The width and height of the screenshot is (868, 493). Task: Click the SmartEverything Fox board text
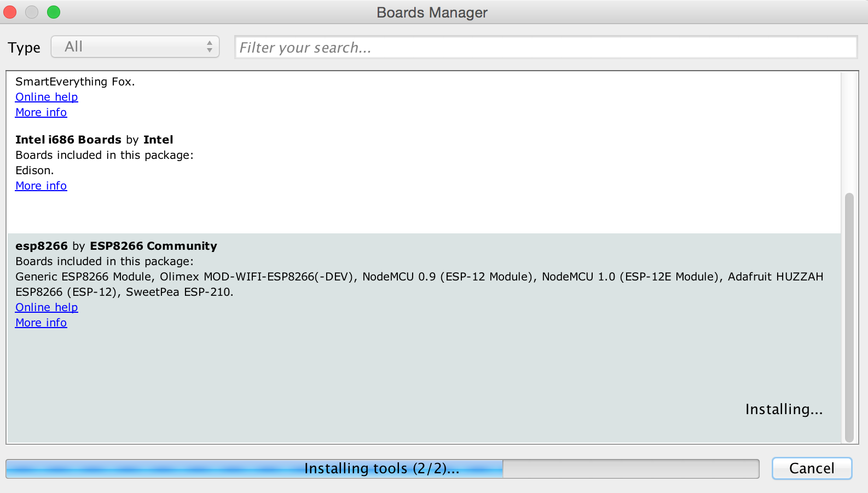point(75,82)
